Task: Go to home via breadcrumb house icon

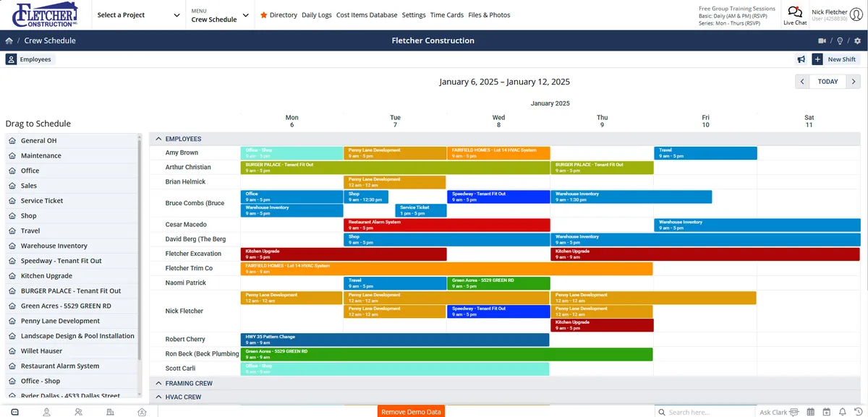Action: click(9, 40)
